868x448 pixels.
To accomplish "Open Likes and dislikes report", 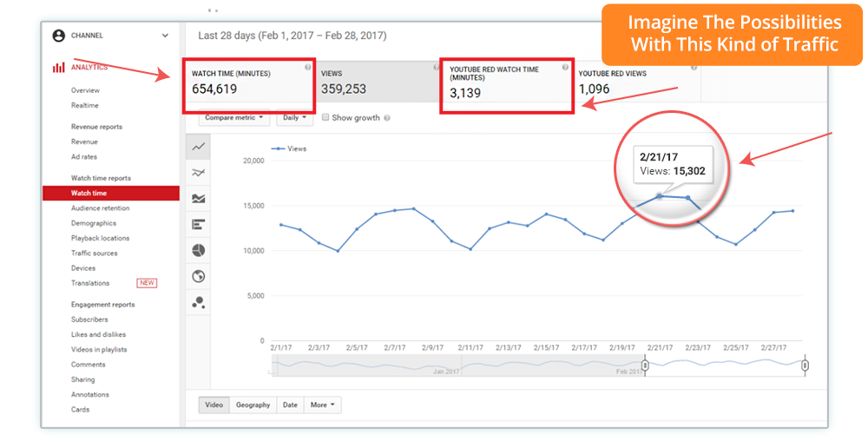I will (x=99, y=334).
